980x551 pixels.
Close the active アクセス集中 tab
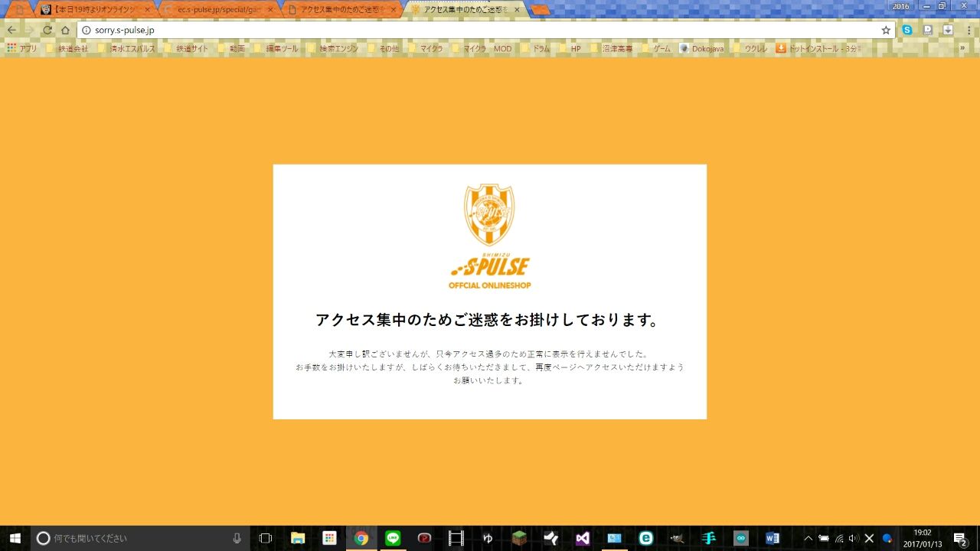(517, 10)
